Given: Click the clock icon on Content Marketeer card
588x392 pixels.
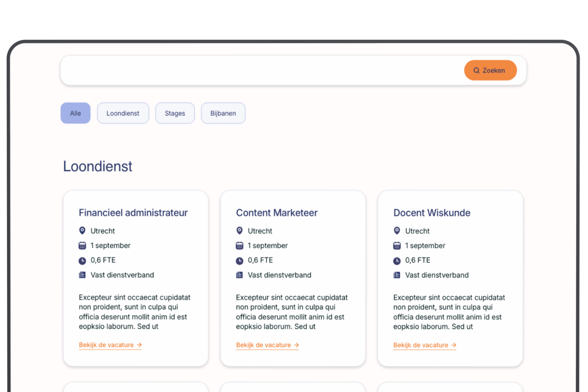Looking at the screenshot, I should pyautogui.click(x=240, y=261).
